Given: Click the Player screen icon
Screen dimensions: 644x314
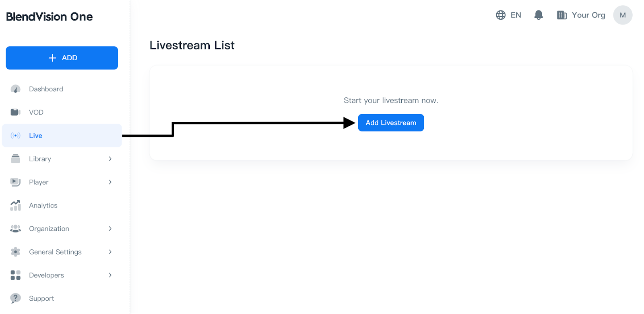Looking at the screenshot, I should pyautogui.click(x=15, y=182).
